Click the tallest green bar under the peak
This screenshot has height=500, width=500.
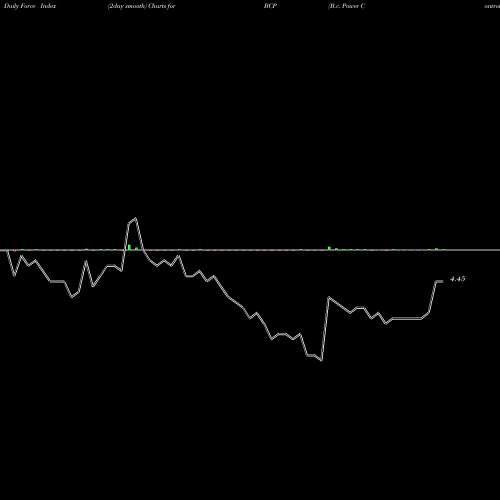point(129,247)
